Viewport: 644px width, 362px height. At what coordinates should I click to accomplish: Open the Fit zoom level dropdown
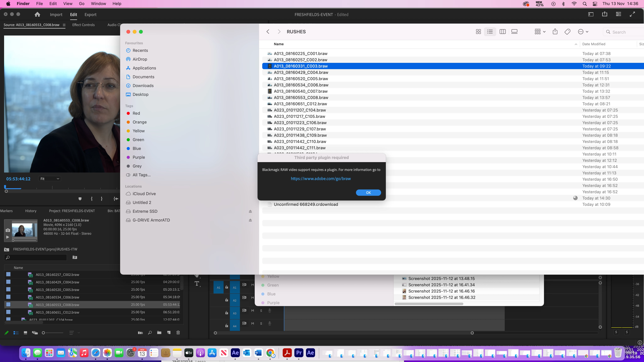pos(50,179)
